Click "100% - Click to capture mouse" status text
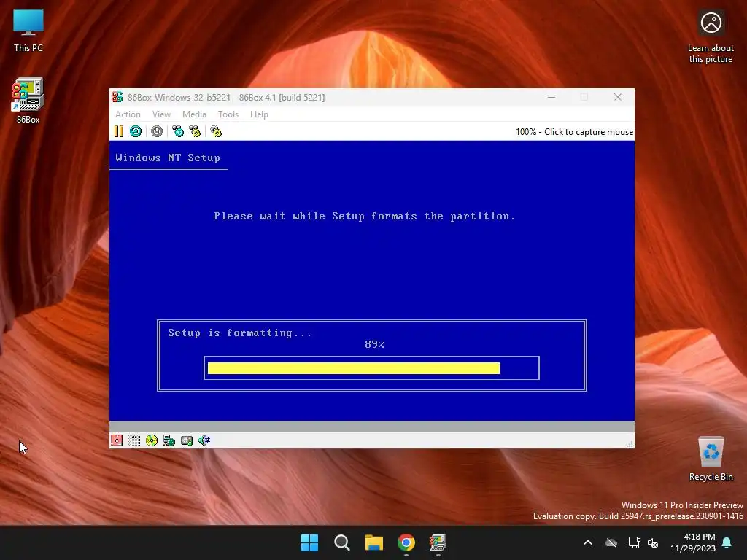 tap(575, 132)
